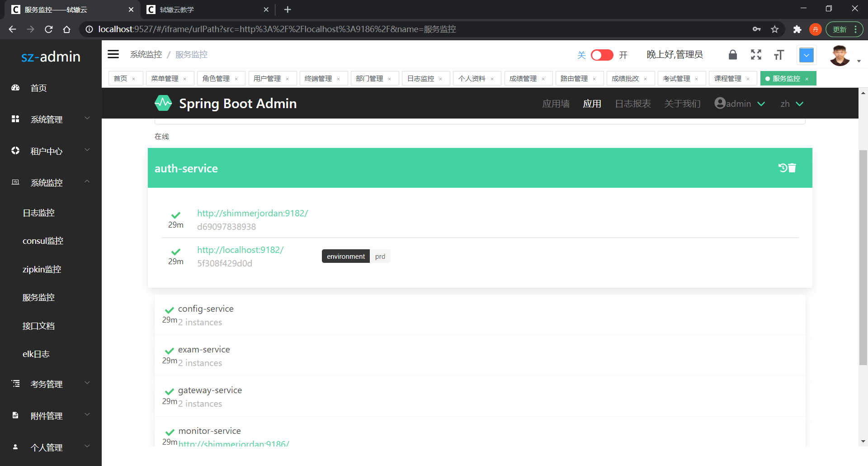The height and width of the screenshot is (466, 868).
Task: Expand the 考务管理 menu chevron
Action: pyautogui.click(x=87, y=383)
